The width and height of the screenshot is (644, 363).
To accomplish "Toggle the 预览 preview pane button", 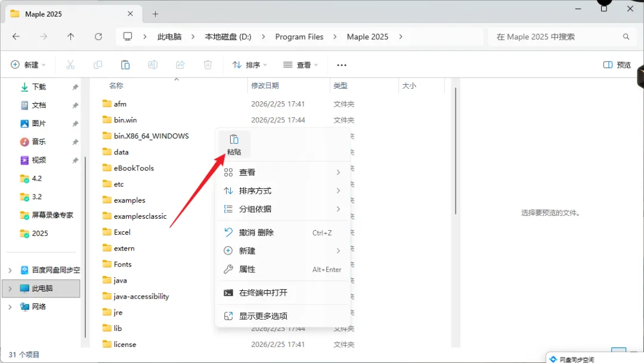I will pyautogui.click(x=617, y=65).
